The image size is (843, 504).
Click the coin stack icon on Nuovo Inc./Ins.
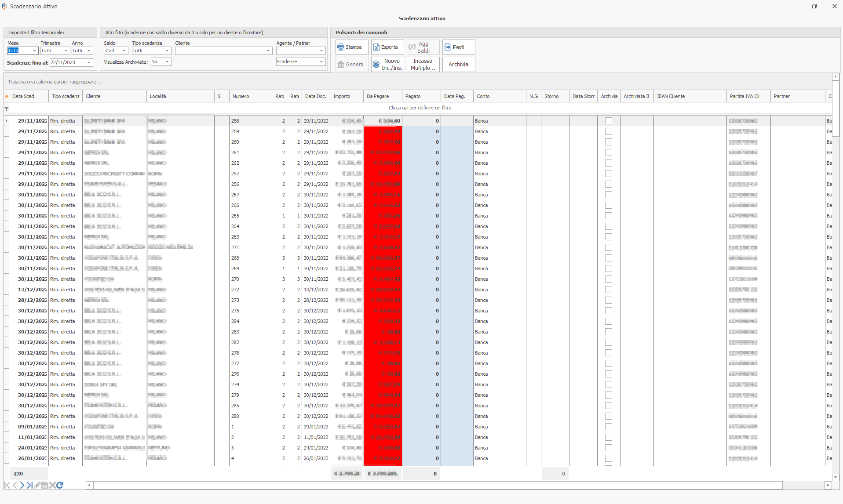[376, 64]
